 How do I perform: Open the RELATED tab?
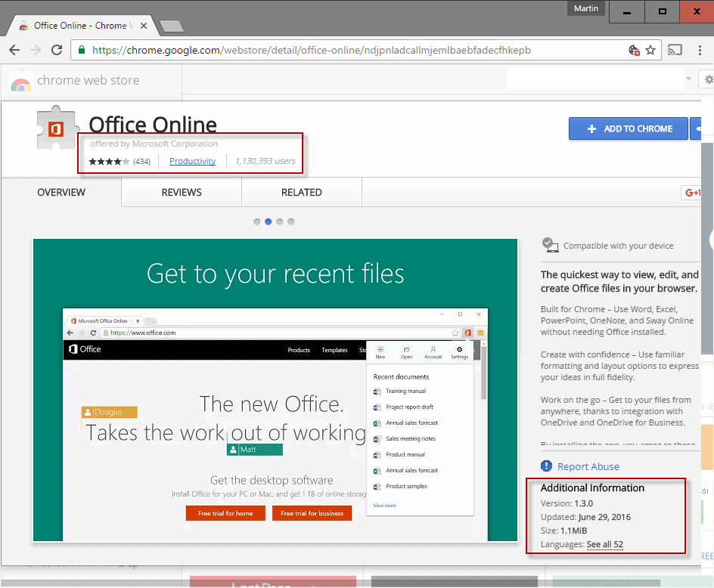[300, 192]
